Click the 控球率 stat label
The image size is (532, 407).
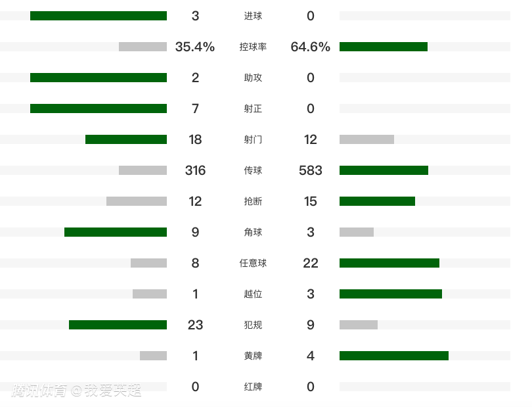tap(253, 47)
